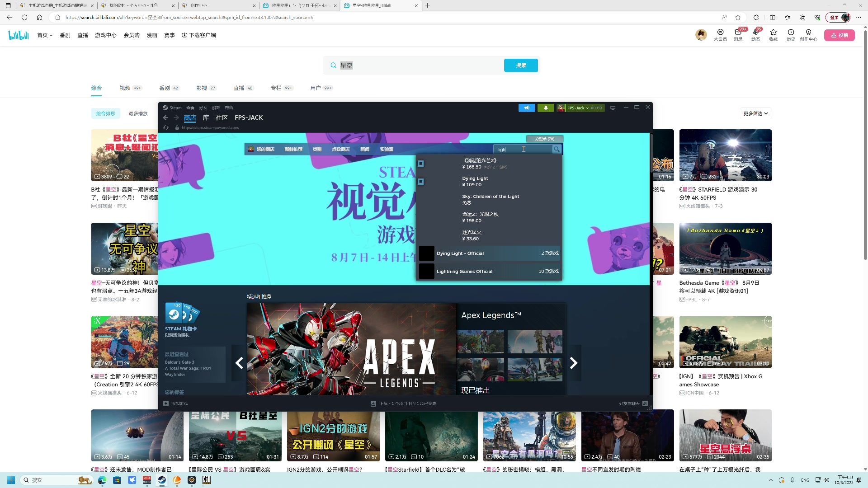Toggle browser split screen view
868x488 pixels.
[x=773, y=17]
